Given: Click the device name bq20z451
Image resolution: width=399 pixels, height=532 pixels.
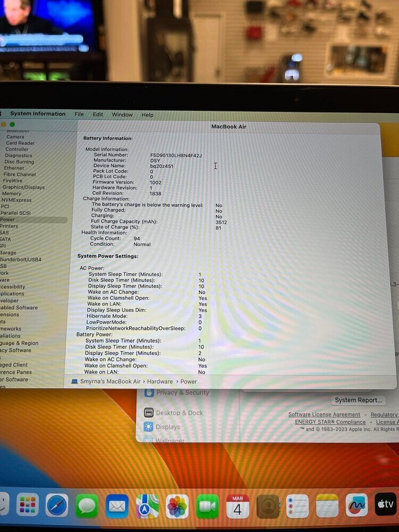Looking at the screenshot, I should [x=162, y=166].
